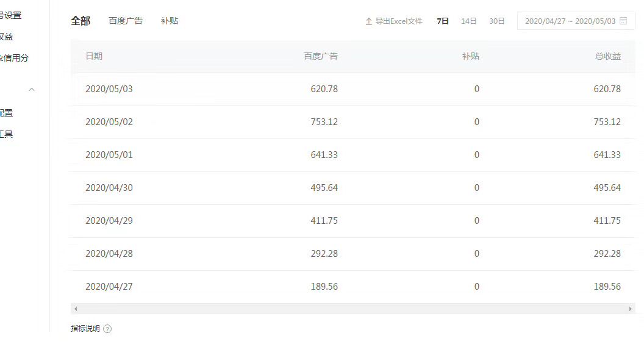Click 189.56 in the 总收益 column

607,287
